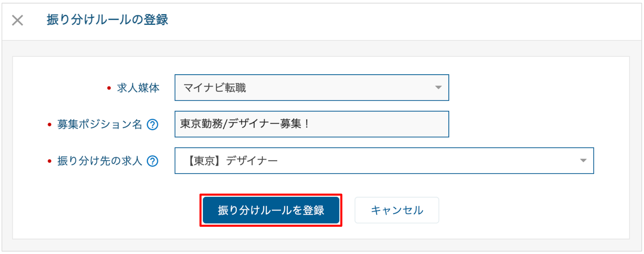This screenshot has height=254, width=644.
Task: Open help icon beside 募集ポジション名
Action: (153, 124)
